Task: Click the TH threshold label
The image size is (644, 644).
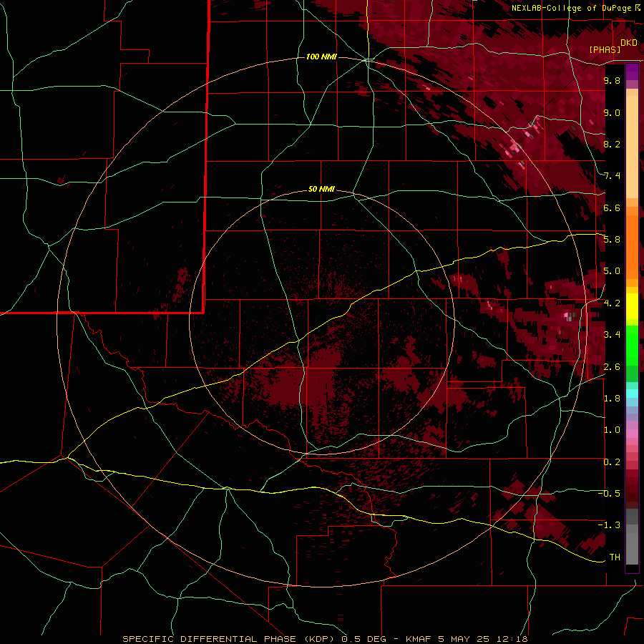Action: tap(615, 557)
